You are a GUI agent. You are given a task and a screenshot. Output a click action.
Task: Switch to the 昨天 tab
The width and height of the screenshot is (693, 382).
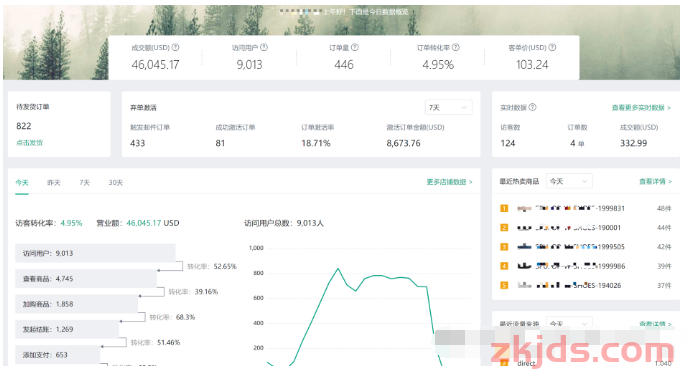click(54, 183)
